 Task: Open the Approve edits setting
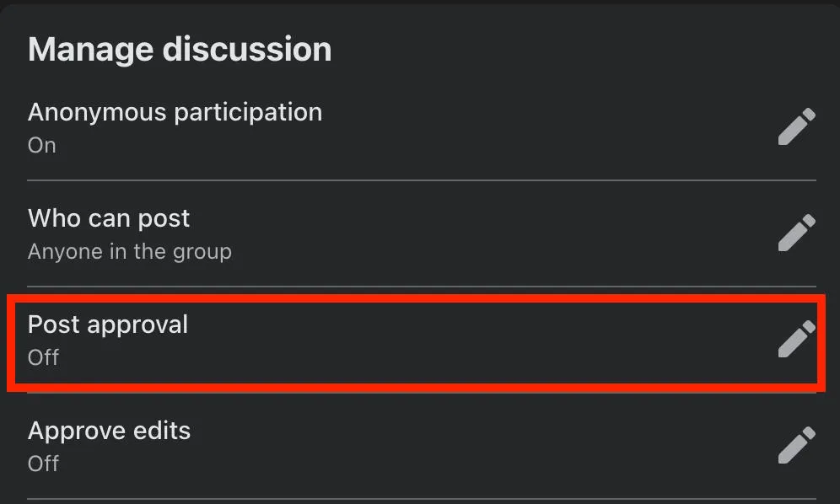[110, 431]
